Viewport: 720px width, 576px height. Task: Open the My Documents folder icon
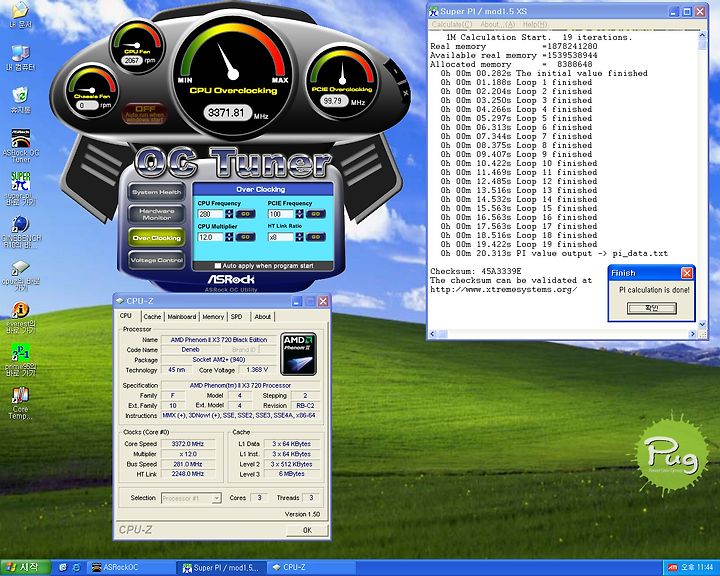[21, 15]
